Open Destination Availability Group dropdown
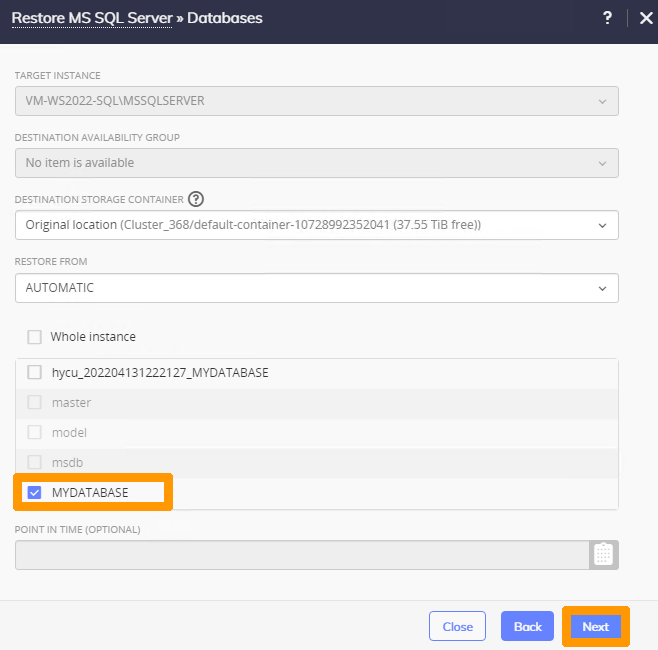Screen dimensions: 658x650 click(x=317, y=163)
